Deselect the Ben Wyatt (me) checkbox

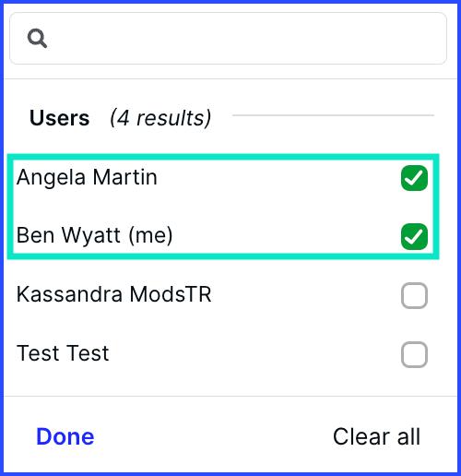pyautogui.click(x=414, y=236)
